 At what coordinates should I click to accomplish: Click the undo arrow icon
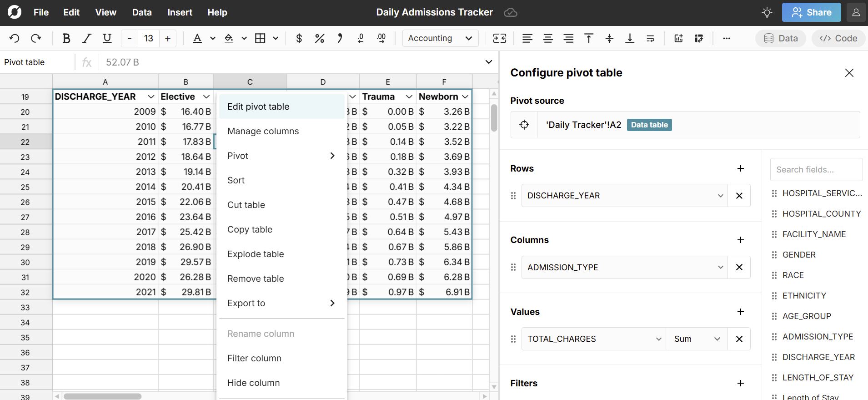pos(15,38)
